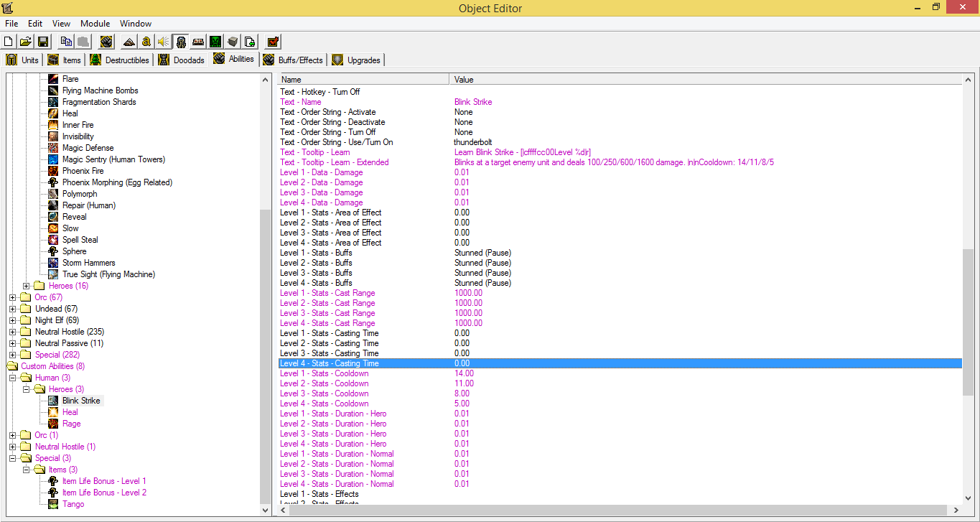Select the Fragmentation Shards ability icon

click(x=53, y=102)
